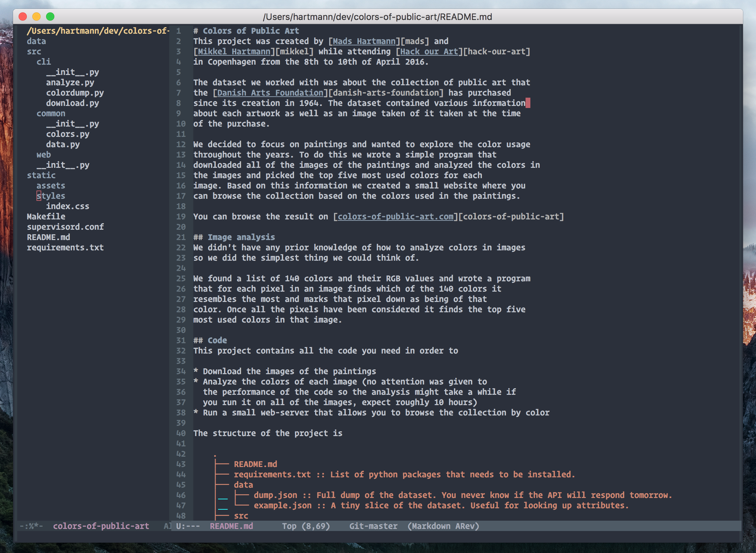Click Git-master in the mode line
This screenshot has width=756, height=553.
coord(373,526)
